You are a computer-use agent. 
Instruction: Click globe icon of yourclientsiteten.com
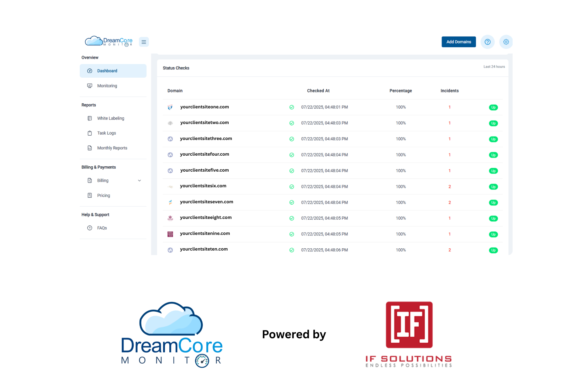tap(170, 250)
